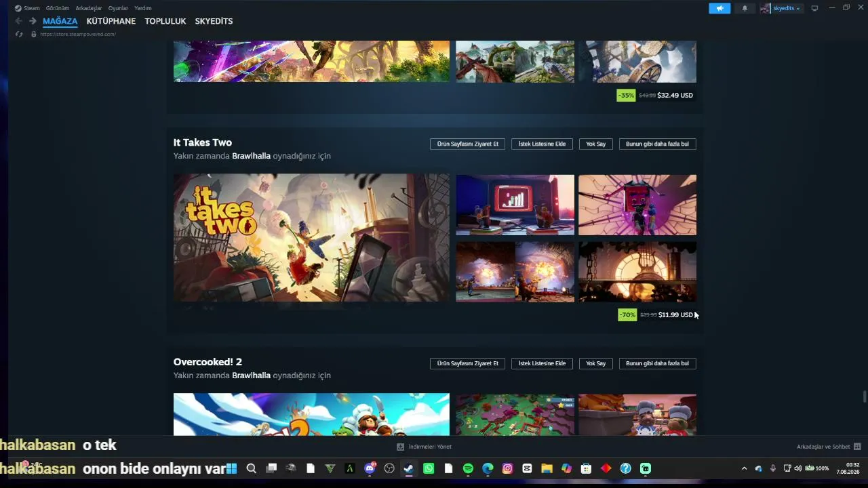Open CapCut from the taskbar
Viewport: 868px width, 488px height.
click(527, 468)
